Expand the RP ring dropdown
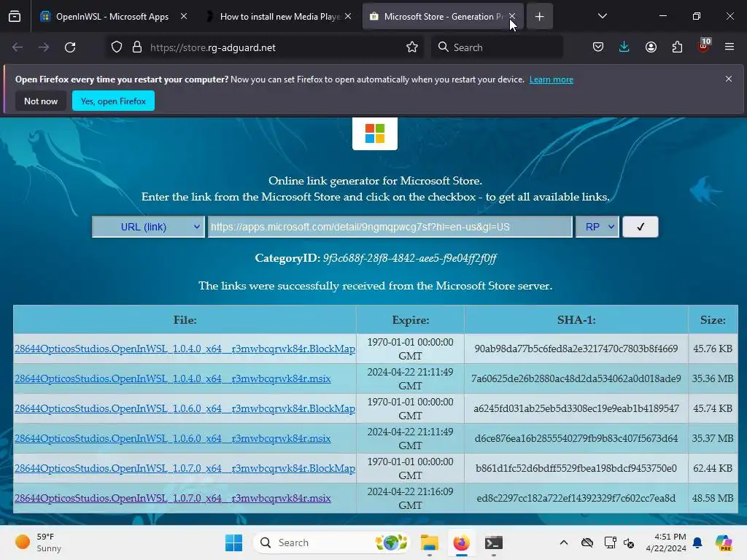The height and width of the screenshot is (560, 747). coord(597,227)
